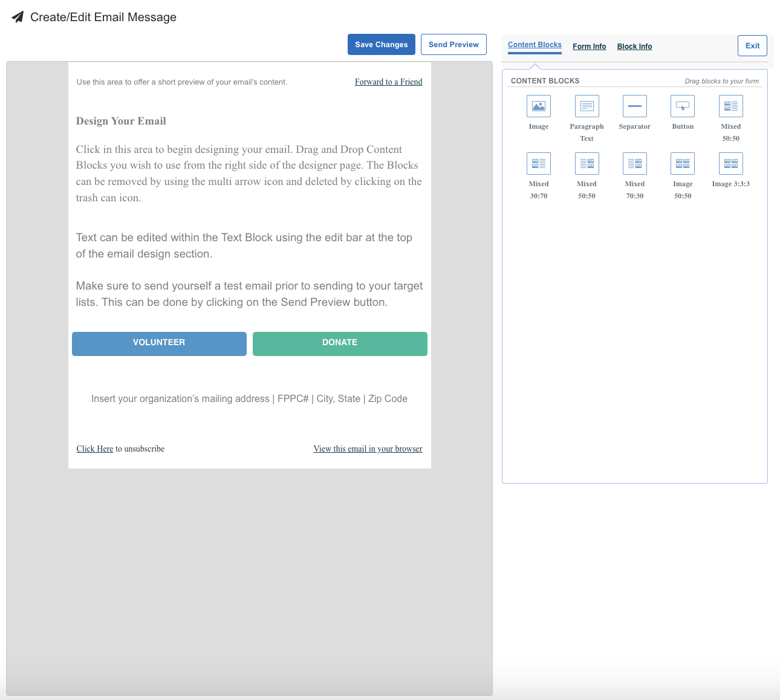
Task: Open the Block Info tab
Action: pyautogui.click(x=634, y=47)
